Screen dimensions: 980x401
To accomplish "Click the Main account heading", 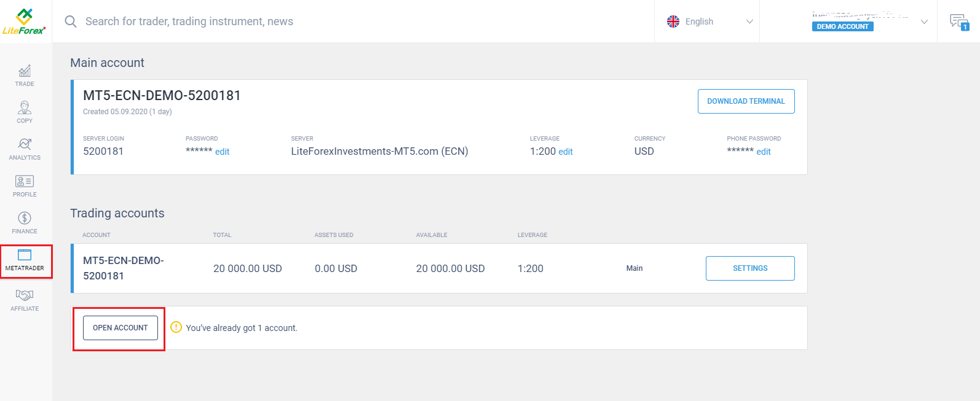I will [x=108, y=63].
